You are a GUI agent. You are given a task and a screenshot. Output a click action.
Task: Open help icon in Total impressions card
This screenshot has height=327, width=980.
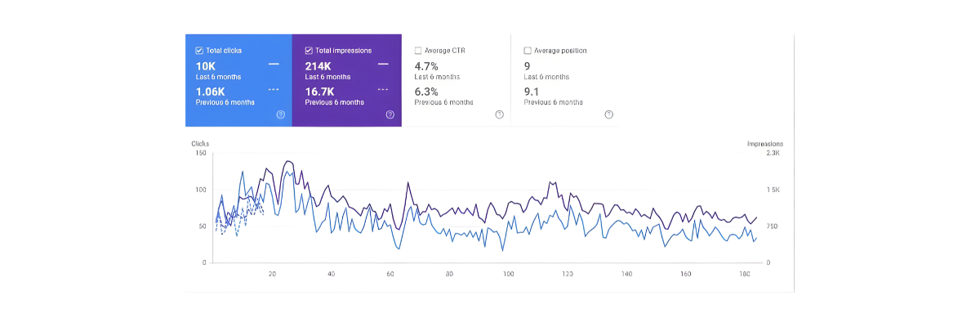tap(390, 114)
